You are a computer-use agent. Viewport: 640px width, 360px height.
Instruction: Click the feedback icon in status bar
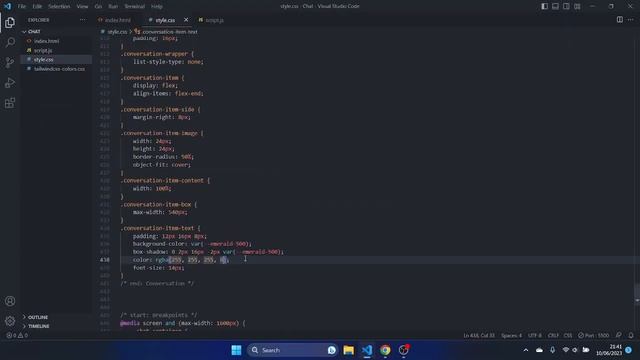[x=619, y=335]
